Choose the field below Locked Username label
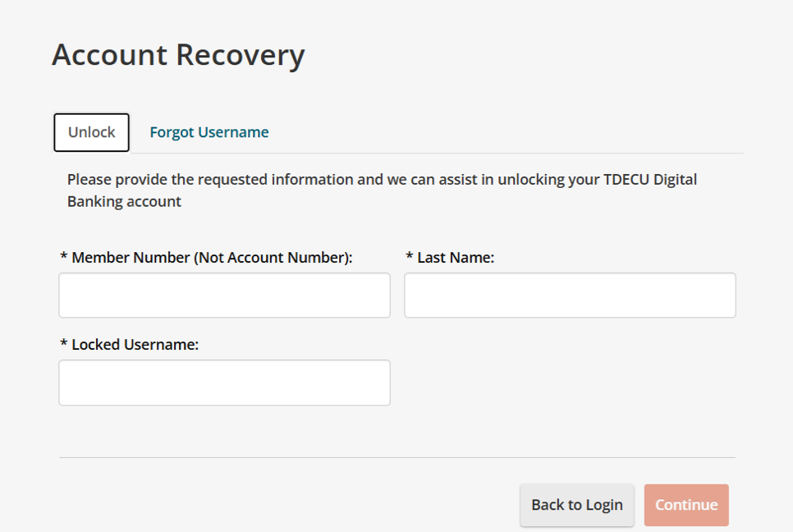This screenshot has height=532, width=793. tap(225, 383)
